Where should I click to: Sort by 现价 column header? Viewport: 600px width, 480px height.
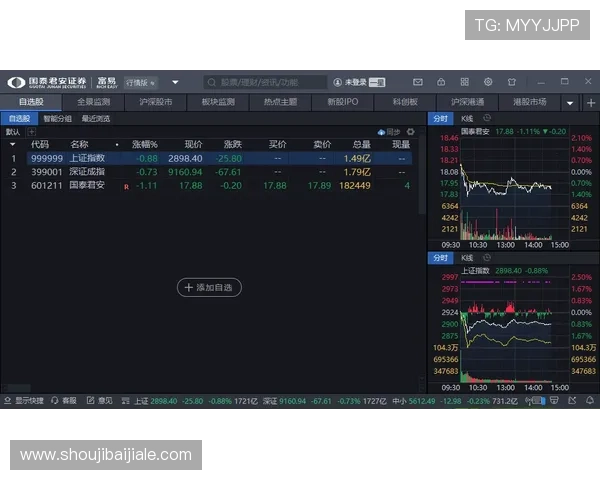(x=193, y=144)
